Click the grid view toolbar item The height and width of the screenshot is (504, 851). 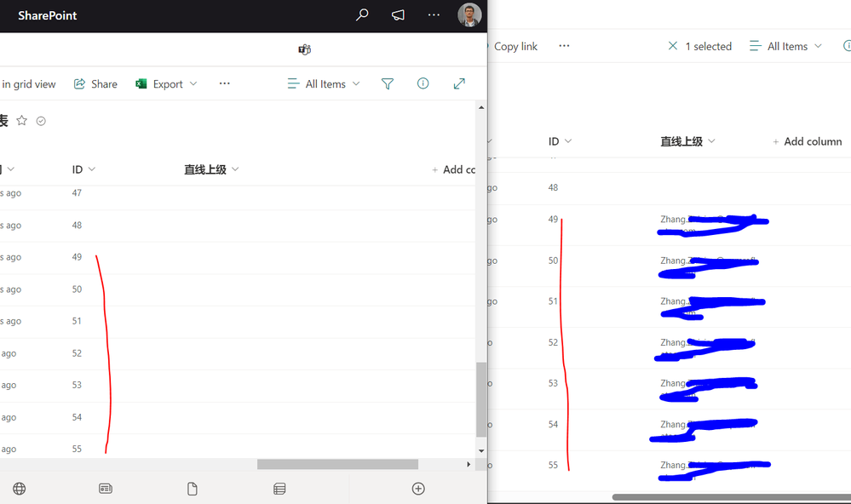[28, 84]
